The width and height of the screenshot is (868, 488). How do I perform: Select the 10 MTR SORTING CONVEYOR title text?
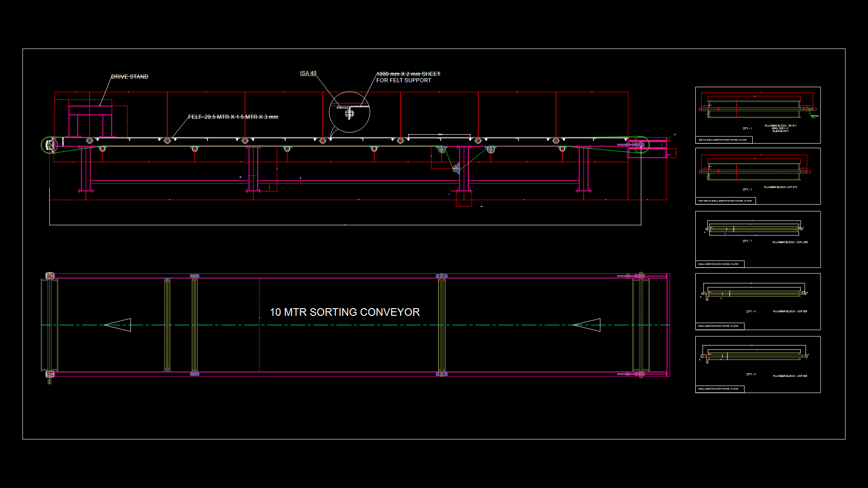[x=344, y=312]
